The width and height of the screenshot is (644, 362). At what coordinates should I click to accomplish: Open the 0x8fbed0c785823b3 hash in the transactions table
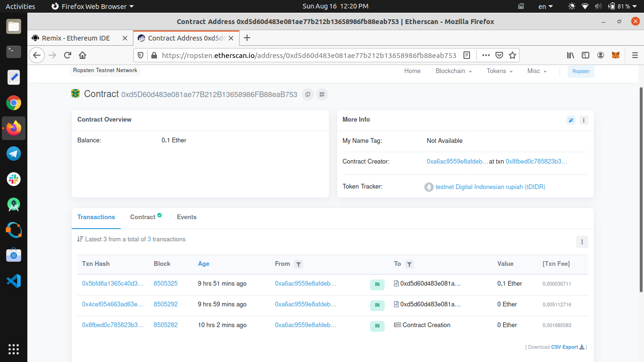[x=113, y=325]
